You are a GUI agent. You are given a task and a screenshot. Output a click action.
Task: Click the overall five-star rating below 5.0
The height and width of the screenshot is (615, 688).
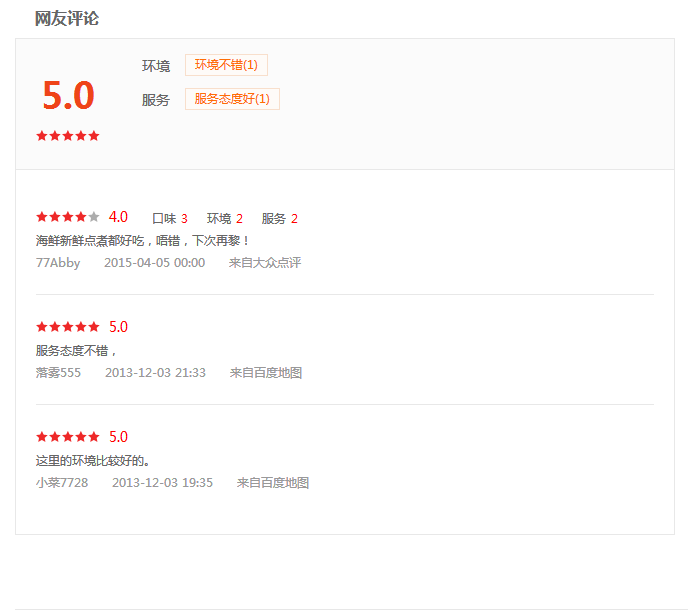pyautogui.click(x=68, y=136)
